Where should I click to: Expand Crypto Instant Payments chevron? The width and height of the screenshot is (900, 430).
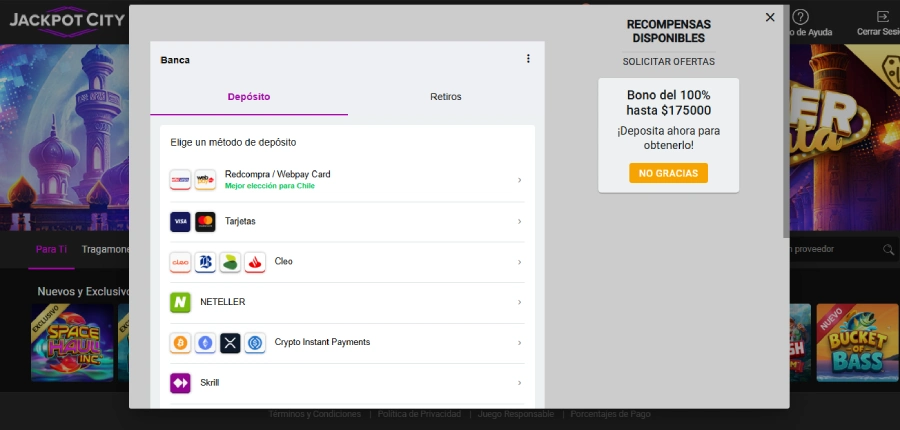[519, 343]
